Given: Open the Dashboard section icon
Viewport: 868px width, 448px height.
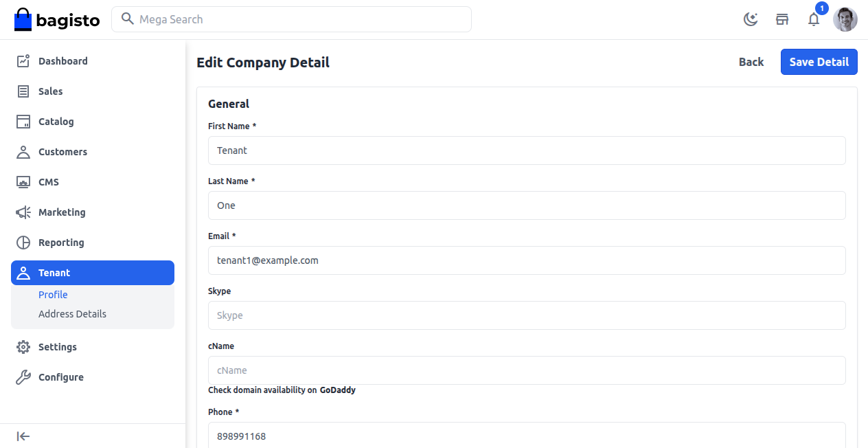Looking at the screenshot, I should tap(23, 60).
